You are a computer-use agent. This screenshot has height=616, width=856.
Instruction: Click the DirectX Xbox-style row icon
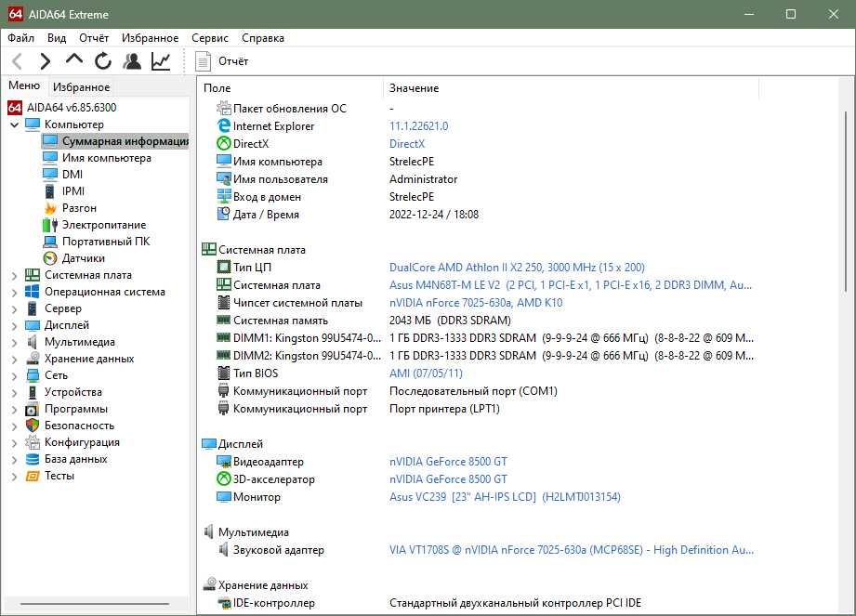[224, 143]
